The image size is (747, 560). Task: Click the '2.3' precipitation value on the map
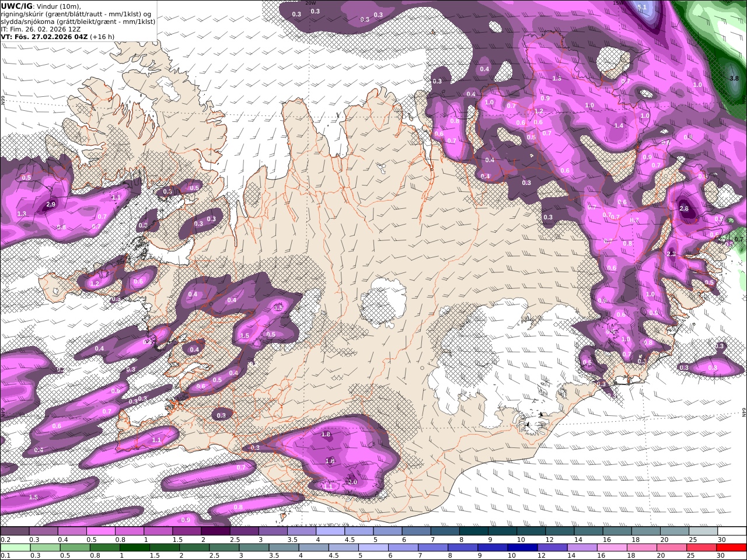(671, 254)
